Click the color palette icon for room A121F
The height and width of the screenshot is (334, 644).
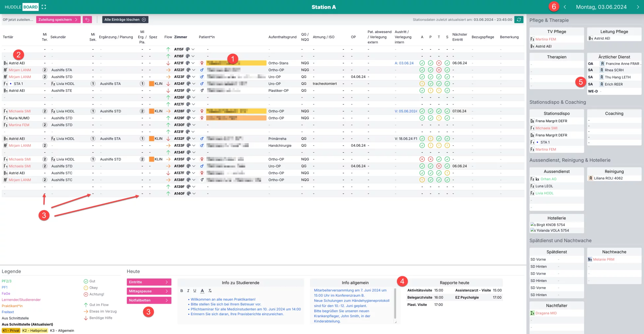[x=188, y=63]
